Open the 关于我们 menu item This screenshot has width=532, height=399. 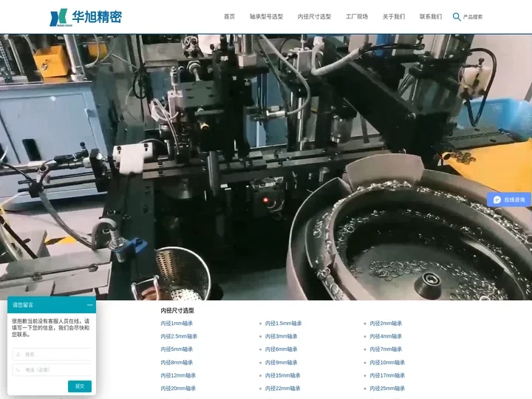pyautogui.click(x=394, y=16)
